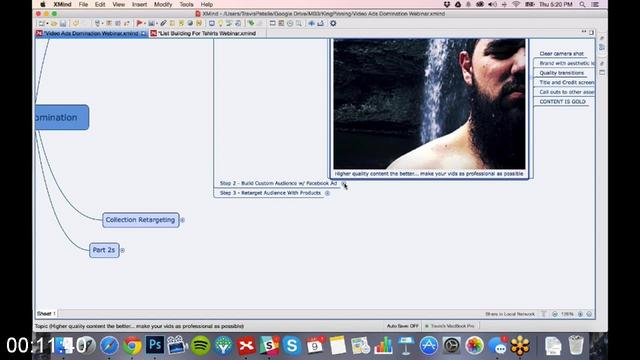This screenshot has width=640, height=360.
Task: Open the Trash in the dock
Action: 576,345
